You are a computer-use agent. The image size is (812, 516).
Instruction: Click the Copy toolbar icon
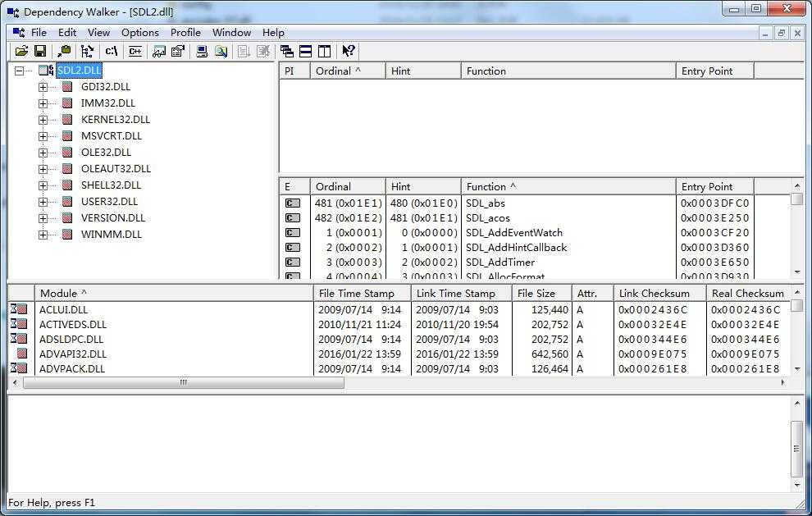tap(64, 51)
